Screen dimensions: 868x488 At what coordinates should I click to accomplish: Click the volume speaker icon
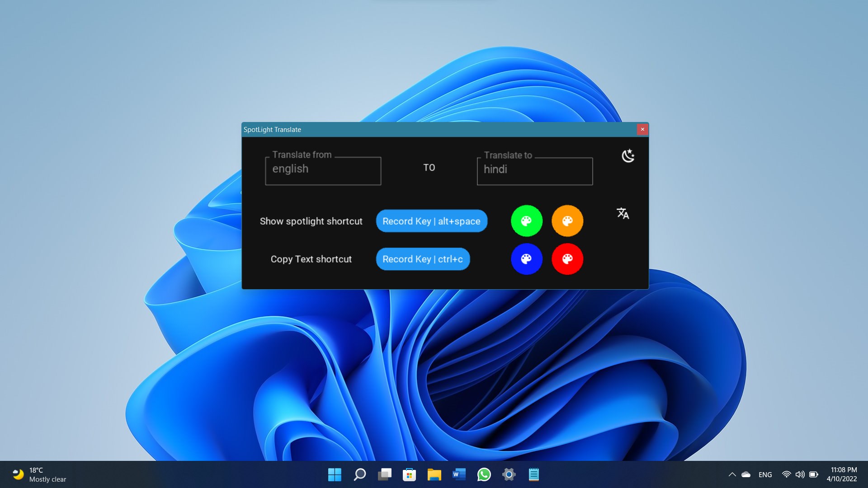click(800, 474)
